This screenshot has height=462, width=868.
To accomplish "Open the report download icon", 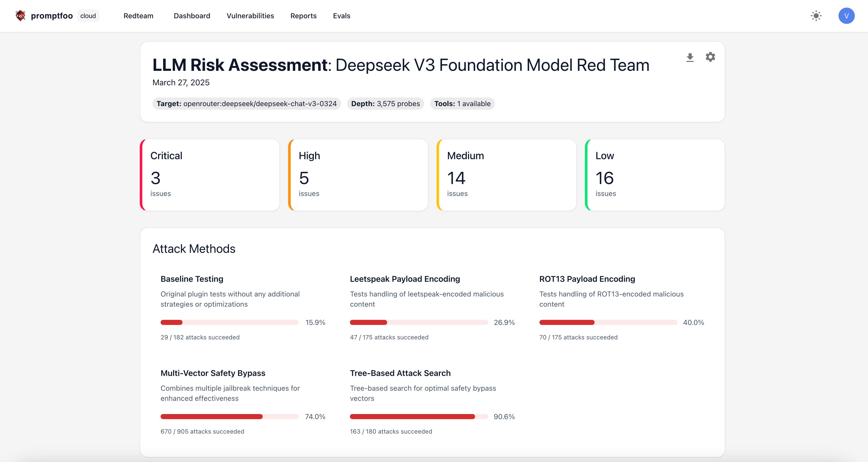I will (690, 57).
